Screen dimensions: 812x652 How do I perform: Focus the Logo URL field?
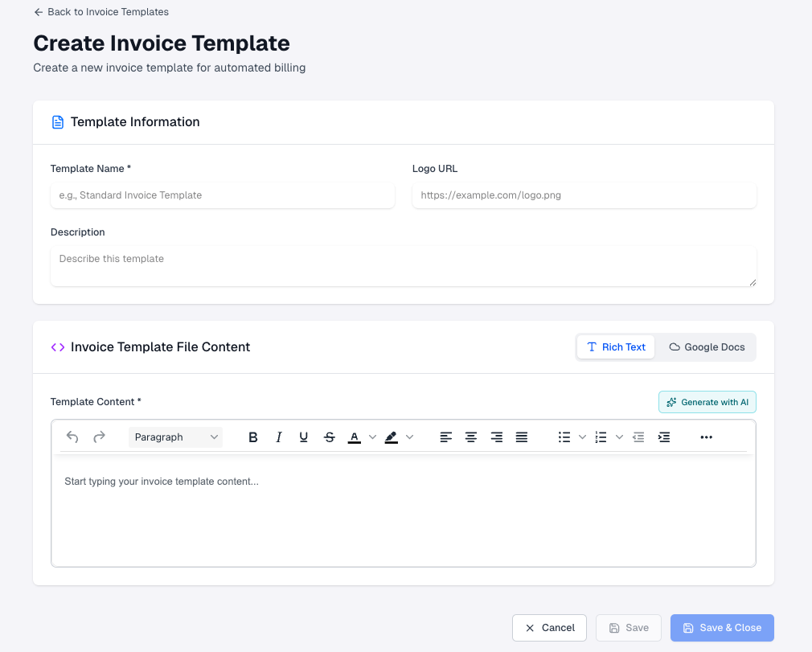click(584, 195)
